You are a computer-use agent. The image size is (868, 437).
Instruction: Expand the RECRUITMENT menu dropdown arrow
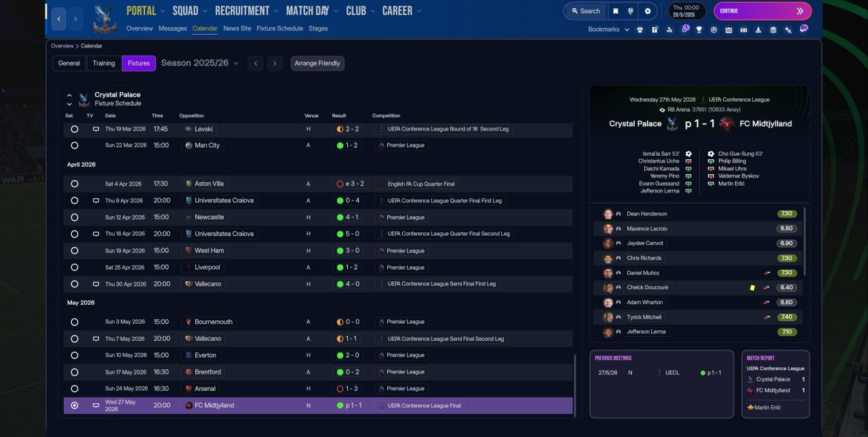pyautogui.click(x=276, y=11)
